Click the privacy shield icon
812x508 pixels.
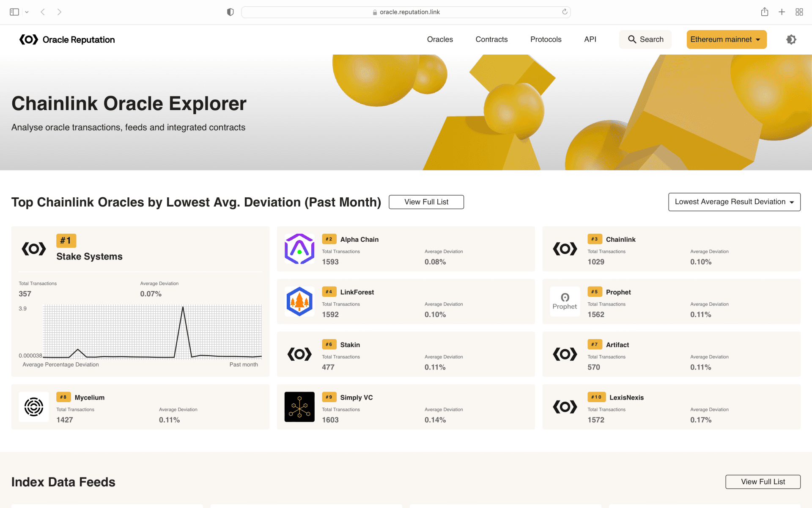pyautogui.click(x=230, y=12)
